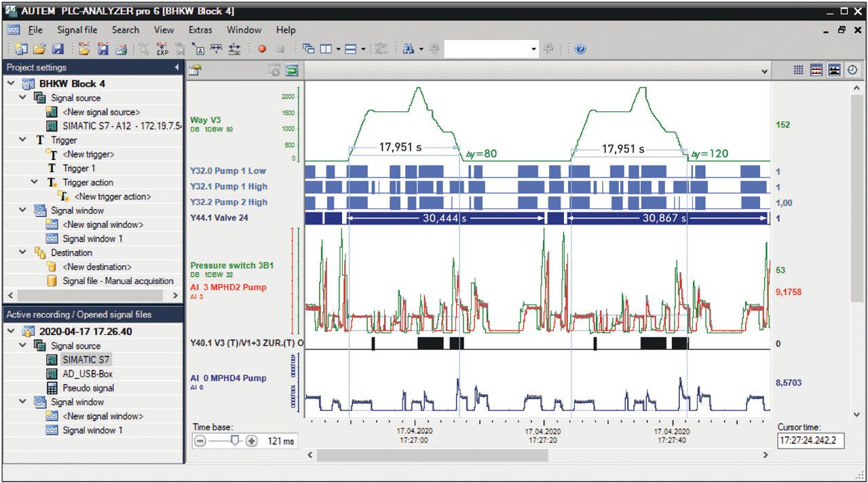Select the Y32.0 Pump 1 Low signal label
The width and height of the screenshot is (868, 483).
click(228, 171)
